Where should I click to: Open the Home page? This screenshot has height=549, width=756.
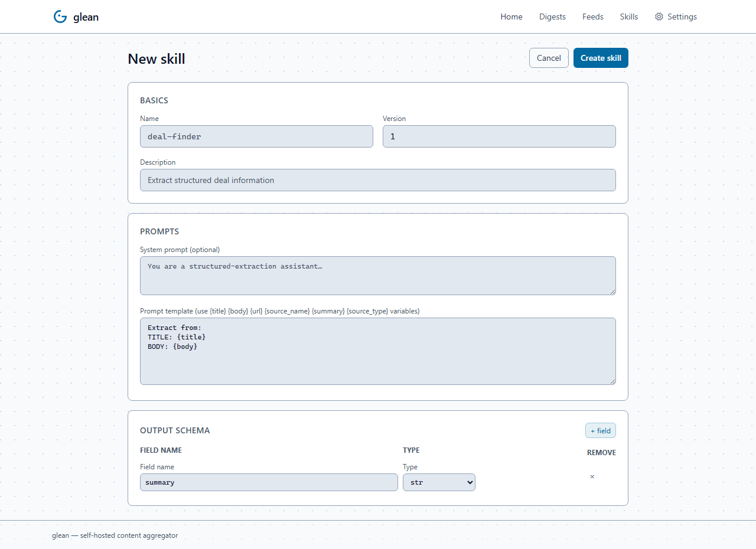tap(511, 17)
